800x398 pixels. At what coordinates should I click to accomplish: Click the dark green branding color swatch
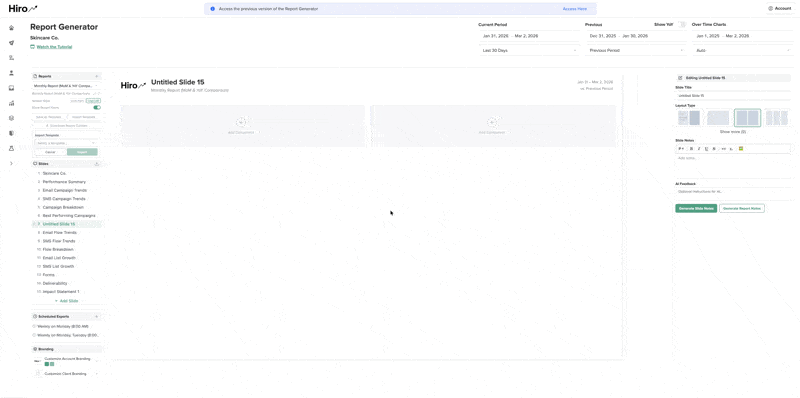pyautogui.click(x=46, y=364)
